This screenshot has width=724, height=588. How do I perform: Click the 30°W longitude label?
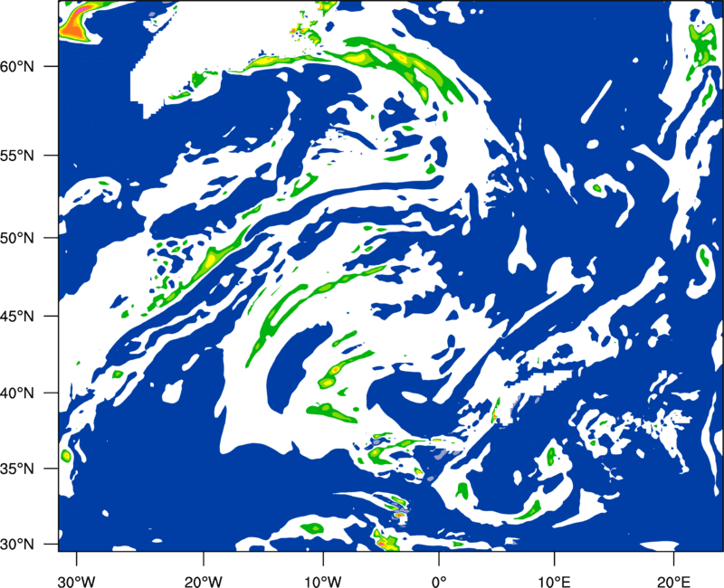(x=76, y=582)
